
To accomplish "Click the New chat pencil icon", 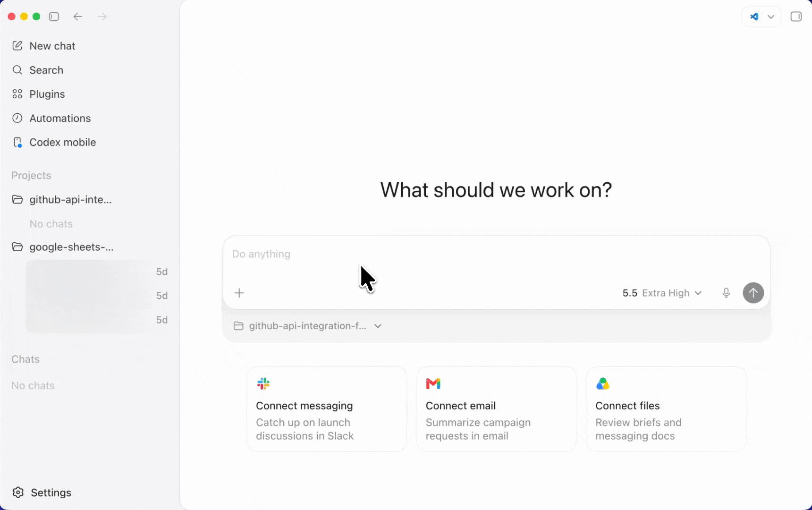I will click(x=17, y=46).
